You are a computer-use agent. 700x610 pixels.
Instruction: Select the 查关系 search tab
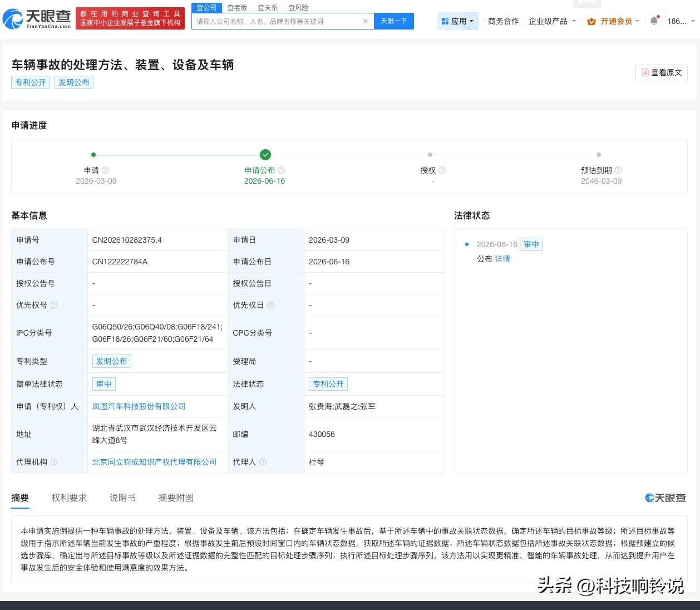(x=268, y=8)
